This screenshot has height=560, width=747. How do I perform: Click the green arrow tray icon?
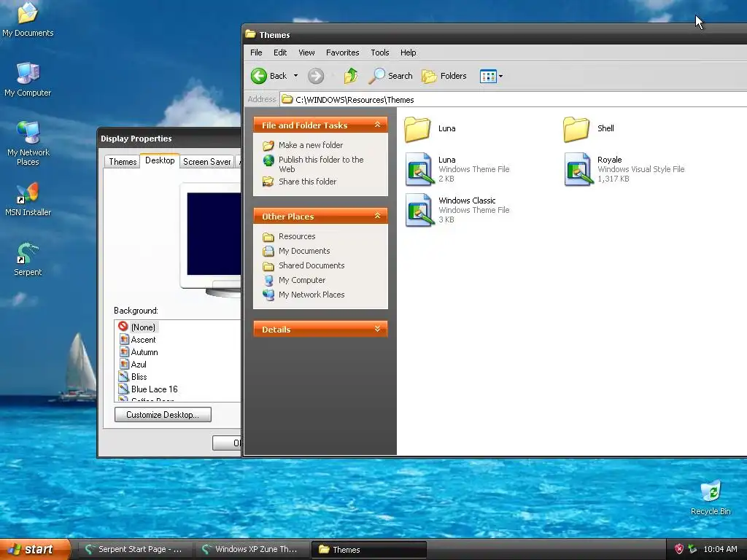click(692, 549)
